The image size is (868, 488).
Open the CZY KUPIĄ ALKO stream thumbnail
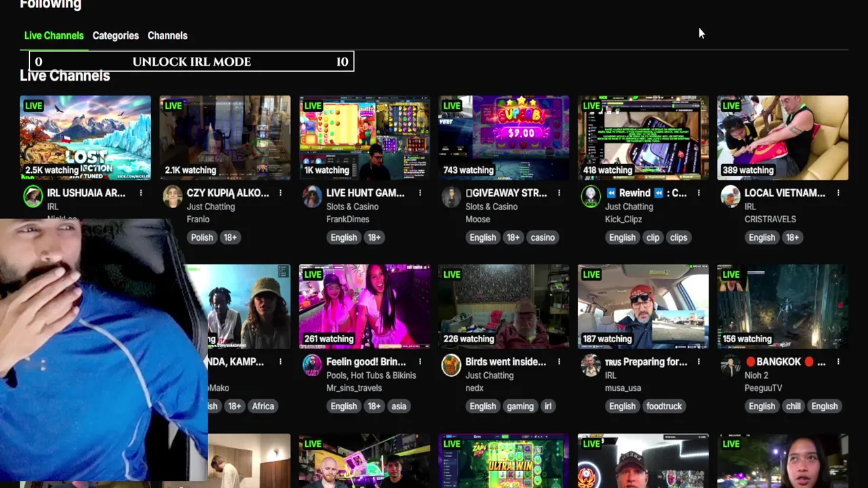225,138
